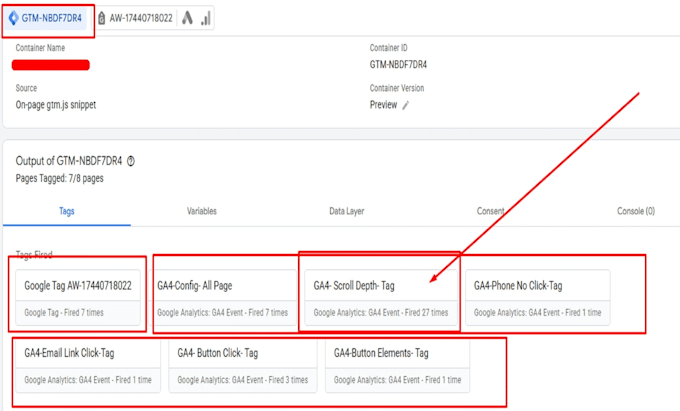This screenshot has height=411, width=680.
Task: Edit the container version with pencil icon
Action: pos(405,105)
